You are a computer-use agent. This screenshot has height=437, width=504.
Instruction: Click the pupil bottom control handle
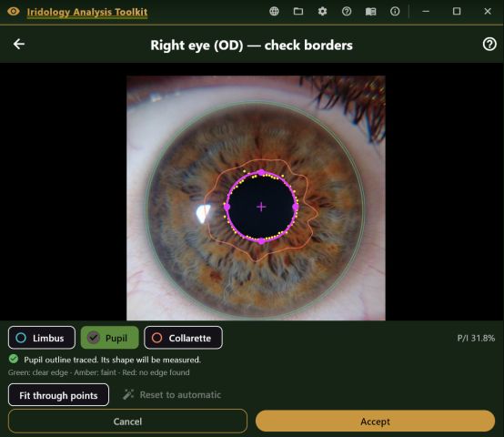(261, 241)
